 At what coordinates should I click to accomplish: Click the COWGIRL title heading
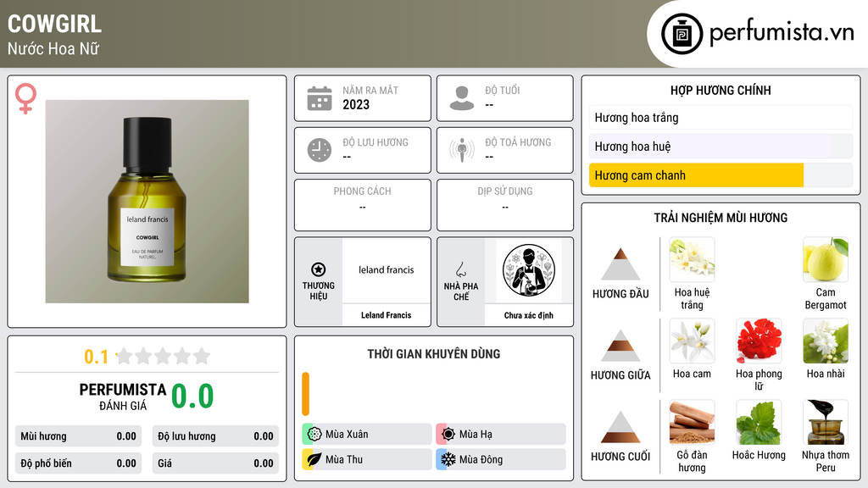click(54, 24)
